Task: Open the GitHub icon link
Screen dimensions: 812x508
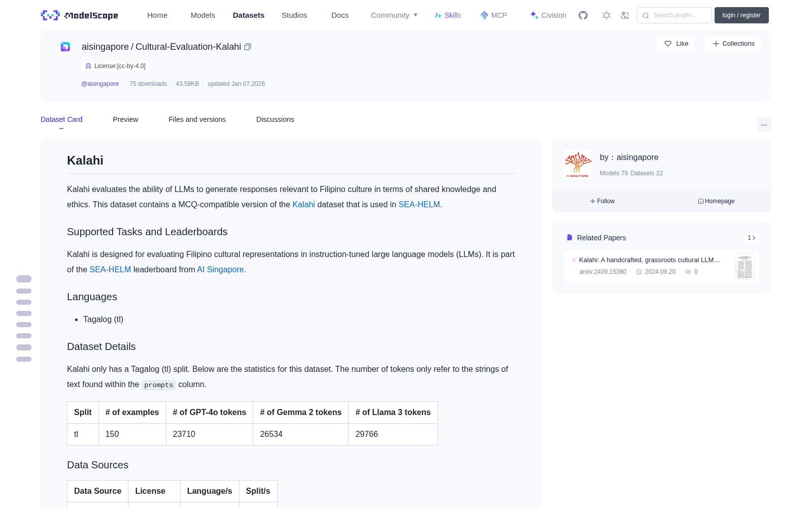Action: coord(583,15)
